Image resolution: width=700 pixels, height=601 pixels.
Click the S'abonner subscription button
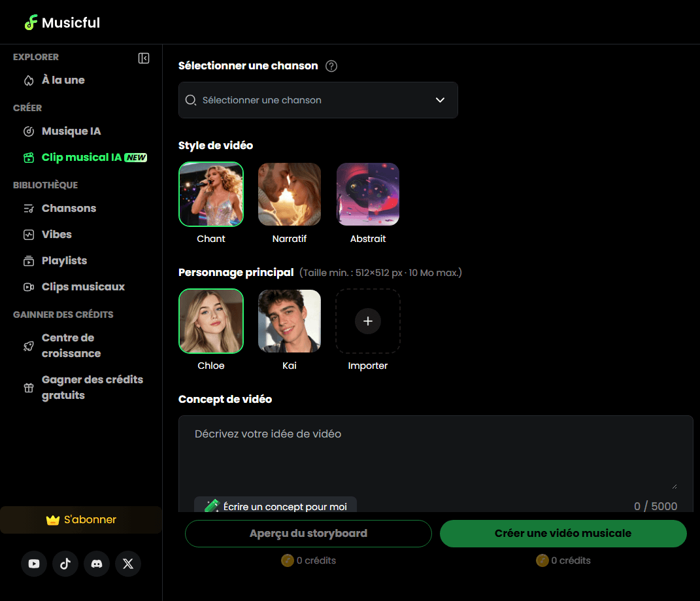click(81, 520)
